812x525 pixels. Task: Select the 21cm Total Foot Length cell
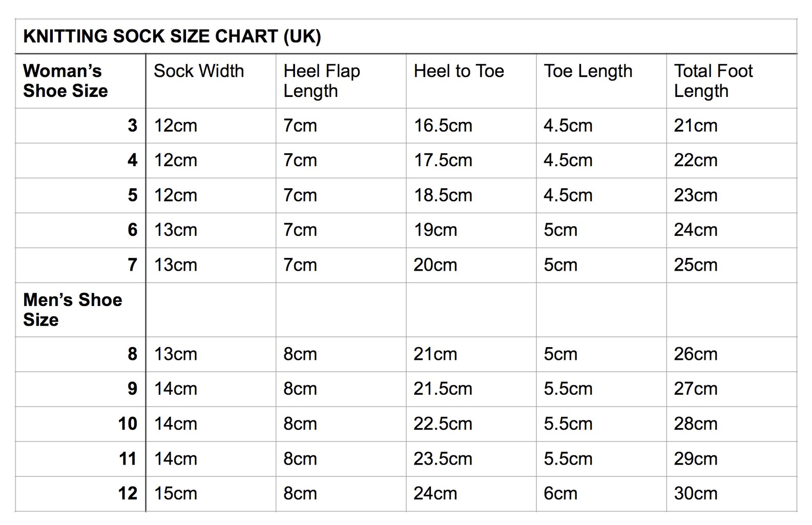695,126
